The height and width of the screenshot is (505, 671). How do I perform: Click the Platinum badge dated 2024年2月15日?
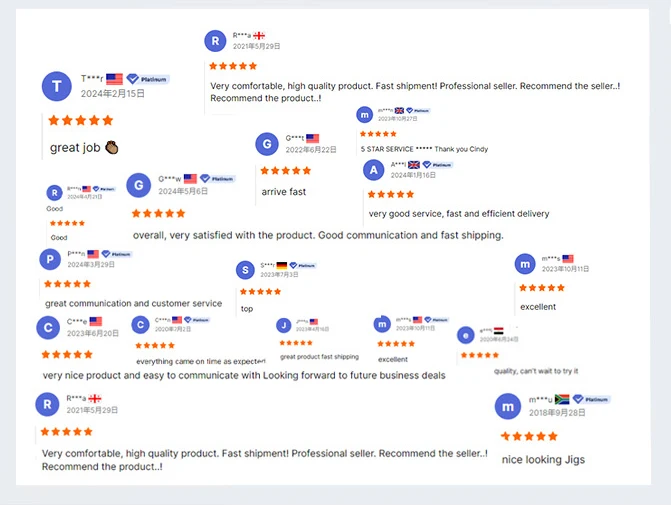[x=148, y=79]
